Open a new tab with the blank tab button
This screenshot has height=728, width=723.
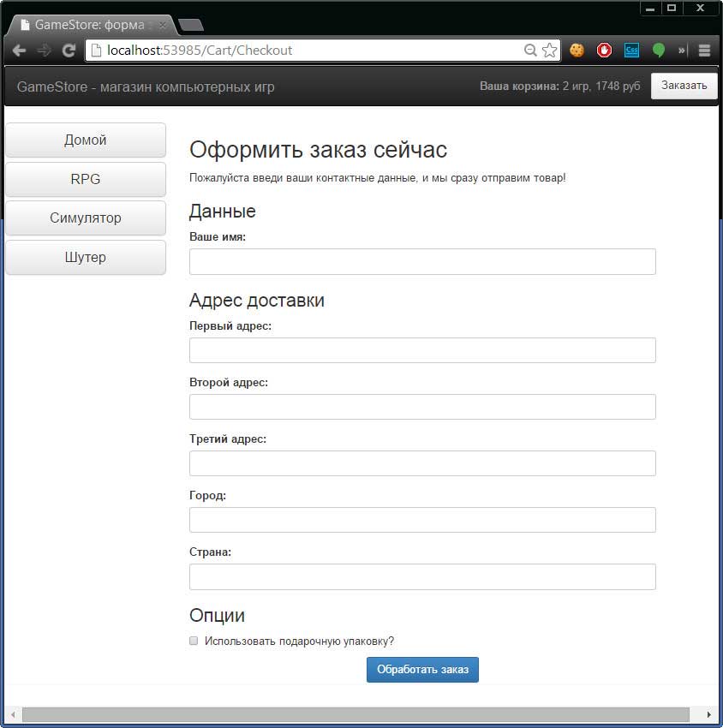[x=191, y=25]
